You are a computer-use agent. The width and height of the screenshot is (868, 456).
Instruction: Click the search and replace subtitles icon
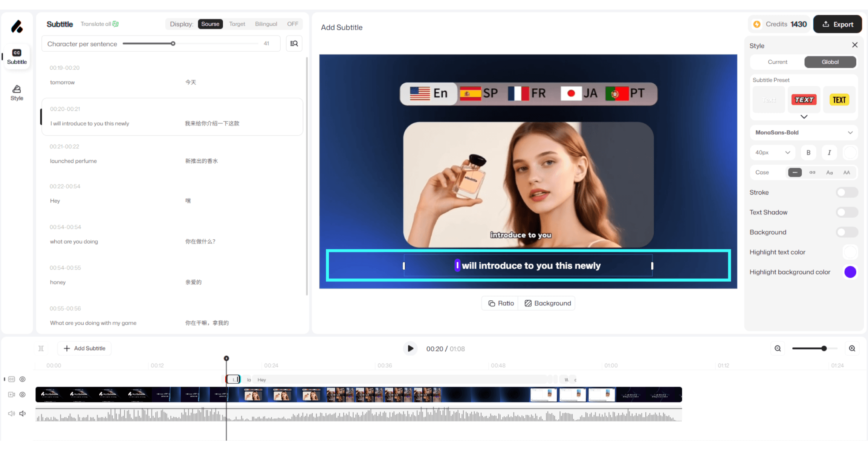pos(294,44)
